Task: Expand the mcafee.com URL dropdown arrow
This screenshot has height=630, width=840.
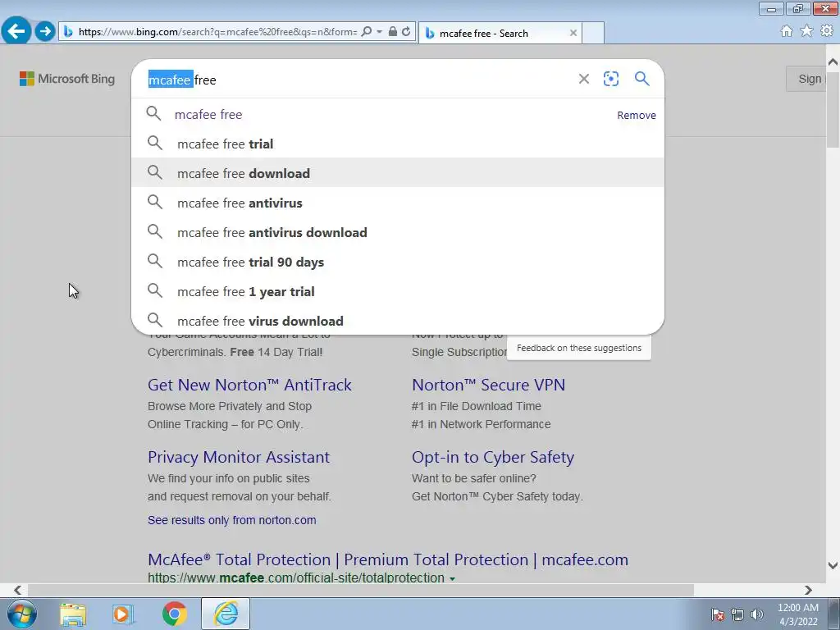Action: (453, 578)
